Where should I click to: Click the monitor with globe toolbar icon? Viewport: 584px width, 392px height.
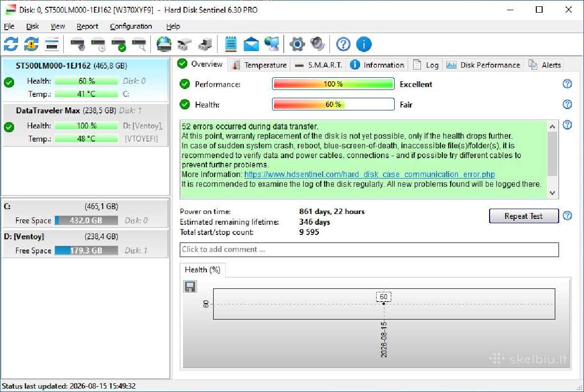click(272, 44)
